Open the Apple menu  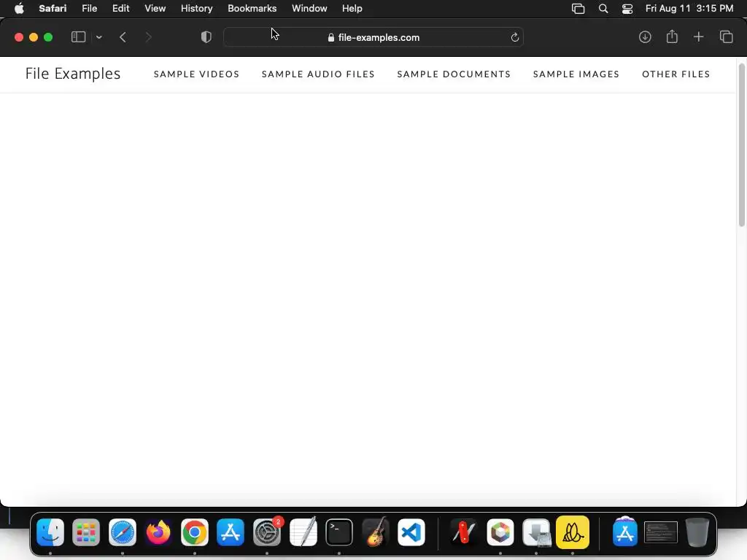click(19, 9)
